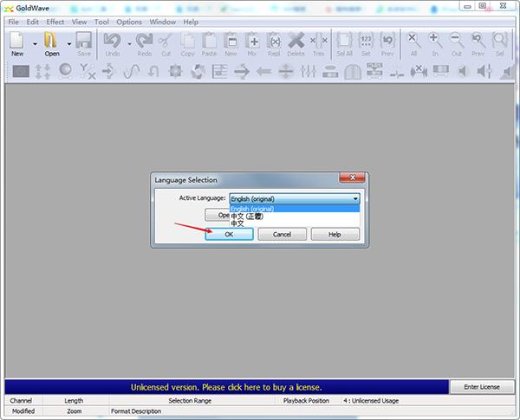Click the music staff score effect icon
Screen dimensions: 520x420
point(219,71)
